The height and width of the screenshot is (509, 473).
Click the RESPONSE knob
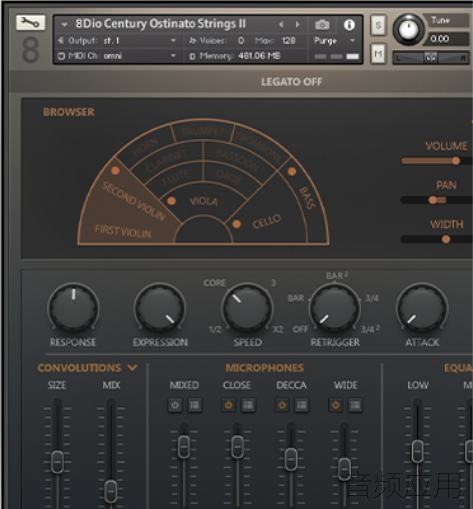(73, 308)
